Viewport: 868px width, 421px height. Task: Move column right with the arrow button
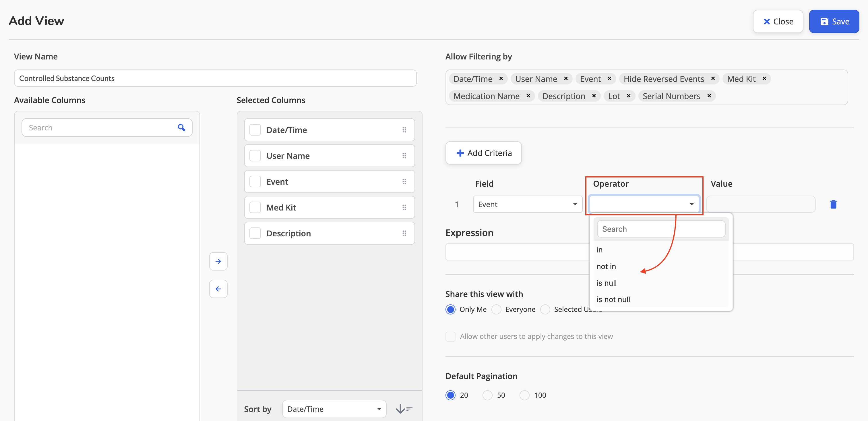tap(218, 261)
